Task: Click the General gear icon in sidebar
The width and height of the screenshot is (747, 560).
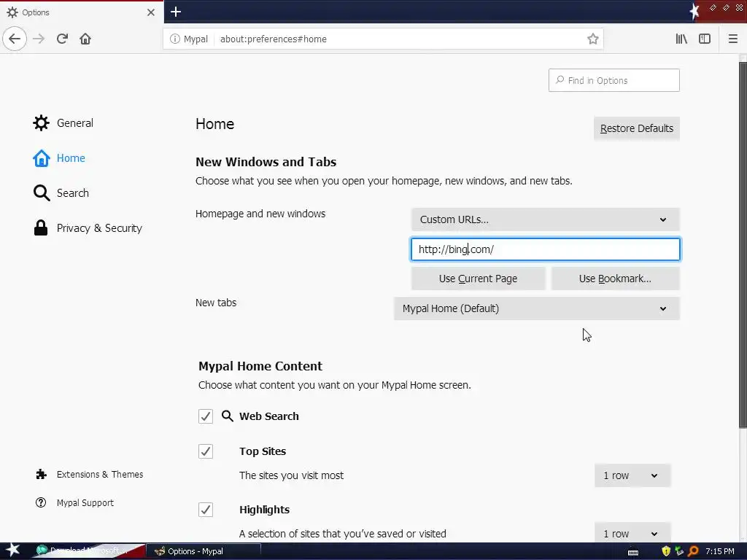Action: point(41,122)
